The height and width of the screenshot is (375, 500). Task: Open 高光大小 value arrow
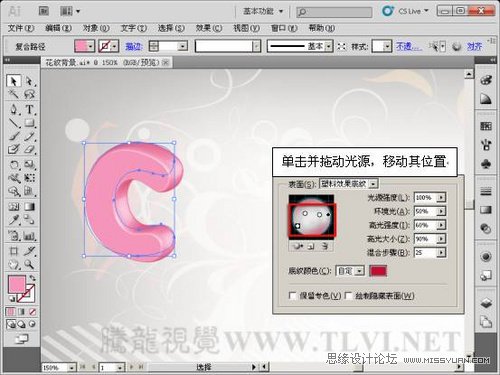[x=441, y=239]
